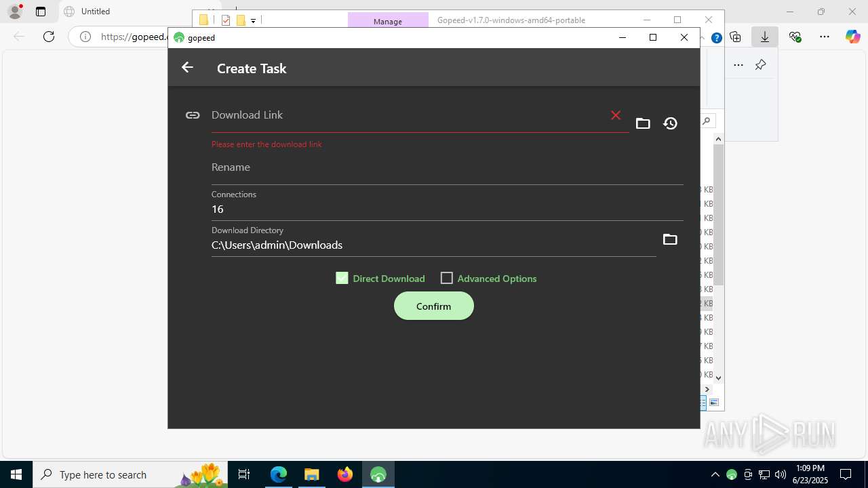Screen dimensions: 868x488
Task: Browse folder for Download Directory
Action: [x=670, y=239]
